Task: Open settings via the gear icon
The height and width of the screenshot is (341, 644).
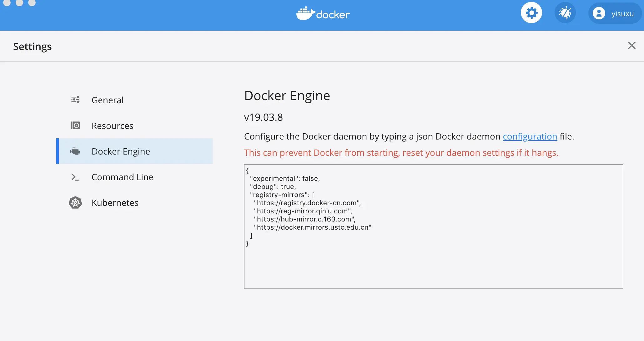Action: click(531, 13)
